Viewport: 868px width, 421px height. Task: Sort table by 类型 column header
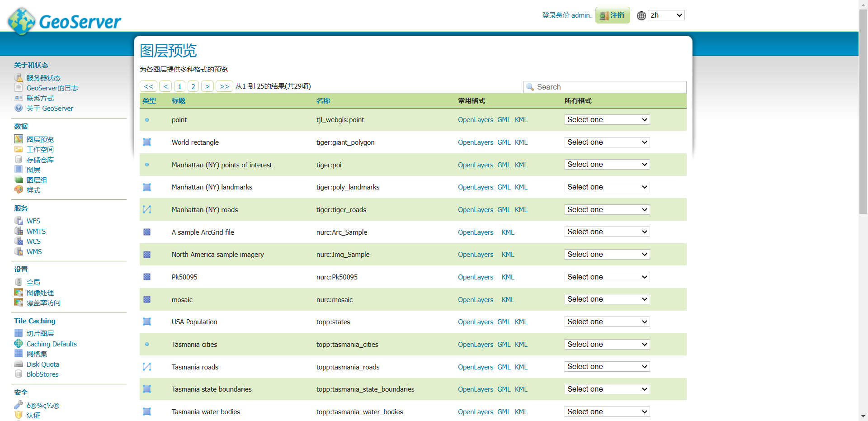click(x=149, y=101)
